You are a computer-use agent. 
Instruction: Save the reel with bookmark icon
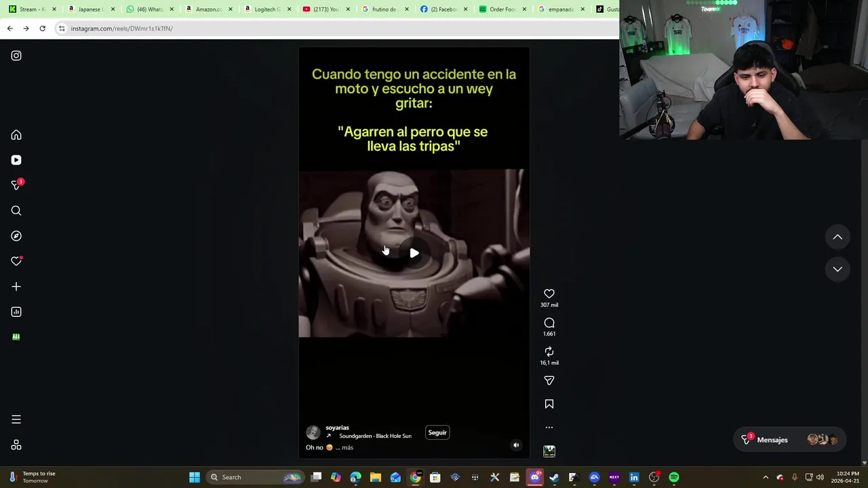point(549,404)
